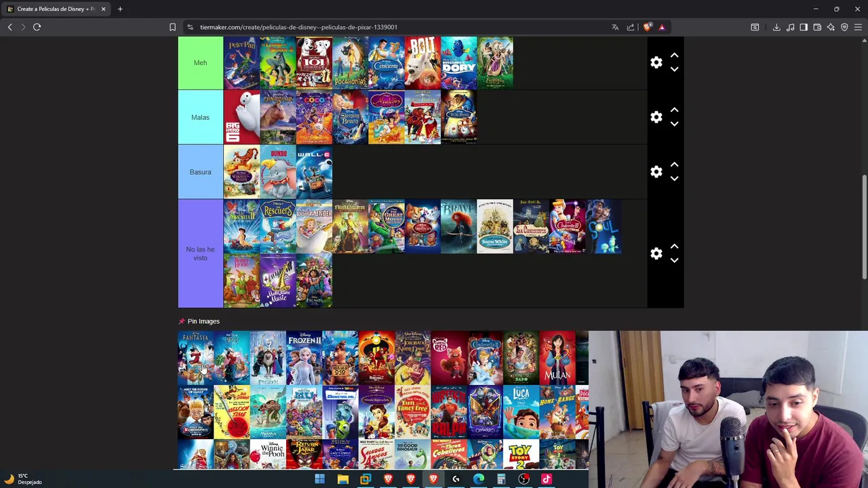Move the Meh tier row down

tap(674, 69)
